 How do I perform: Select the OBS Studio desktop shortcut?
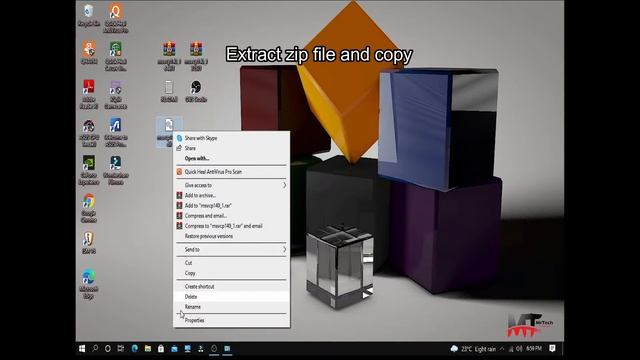pos(196,91)
